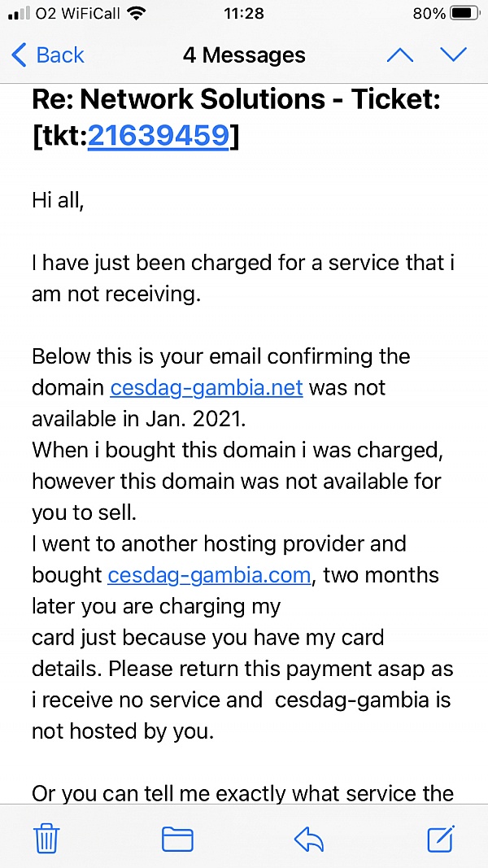Tap the 11:28 clock in status bar
This screenshot has width=488, height=868.
(243, 14)
